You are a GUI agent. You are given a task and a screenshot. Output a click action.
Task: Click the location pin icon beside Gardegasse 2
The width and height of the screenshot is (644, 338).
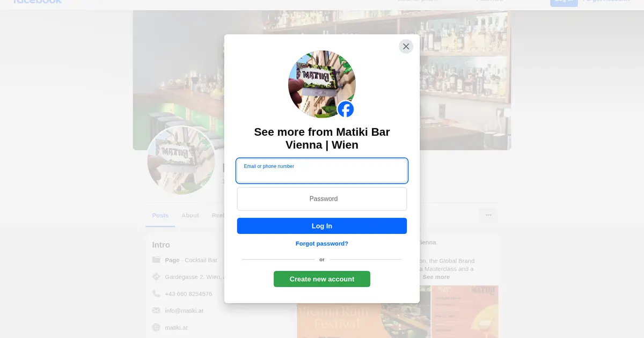click(156, 277)
